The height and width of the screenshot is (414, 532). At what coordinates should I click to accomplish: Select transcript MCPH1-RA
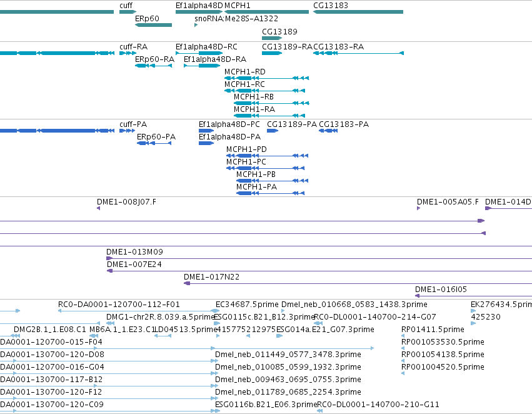coord(254,109)
